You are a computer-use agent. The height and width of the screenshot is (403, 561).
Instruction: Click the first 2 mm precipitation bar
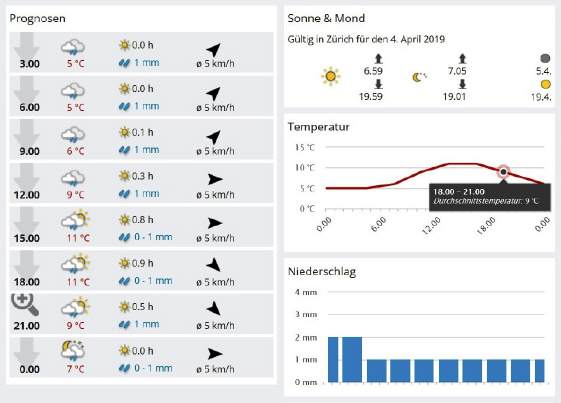[333, 359]
